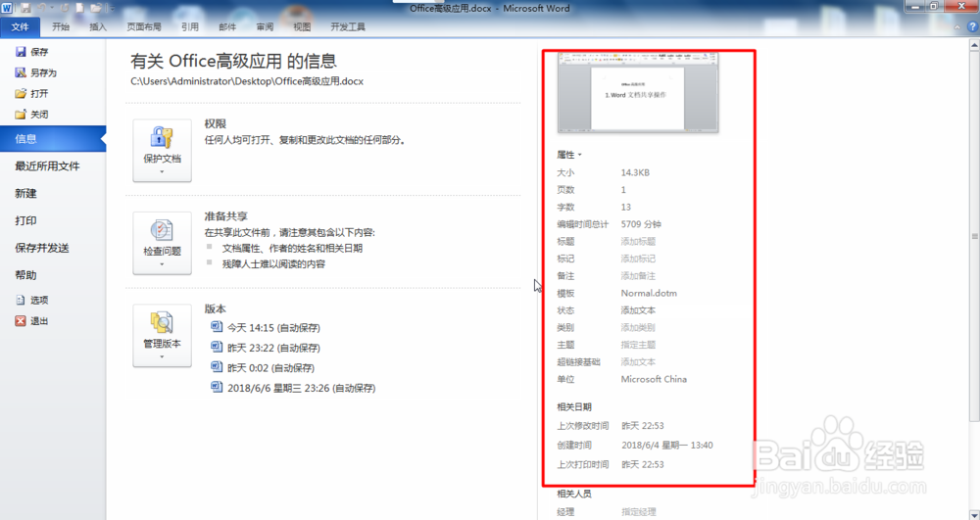980x520 pixels.
Task: Click 退出 (Exit) in the sidebar
Action: tap(32, 321)
